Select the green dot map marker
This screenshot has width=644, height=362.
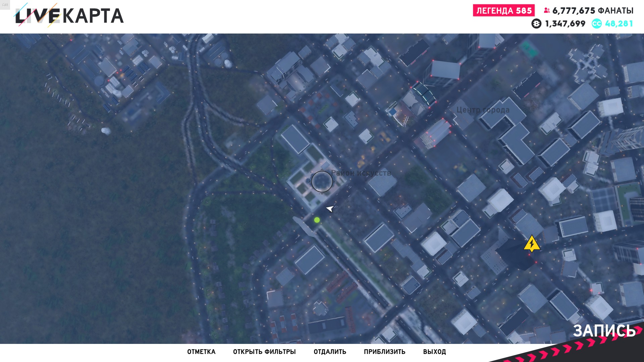317,220
